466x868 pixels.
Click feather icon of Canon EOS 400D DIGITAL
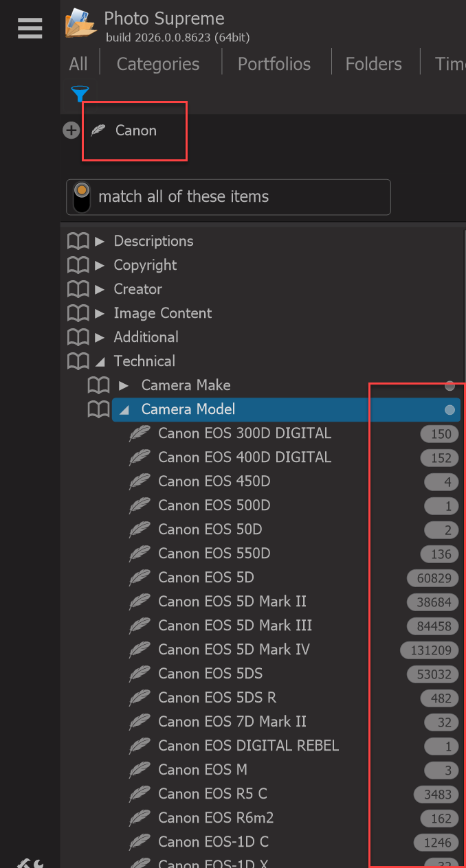coord(140,457)
